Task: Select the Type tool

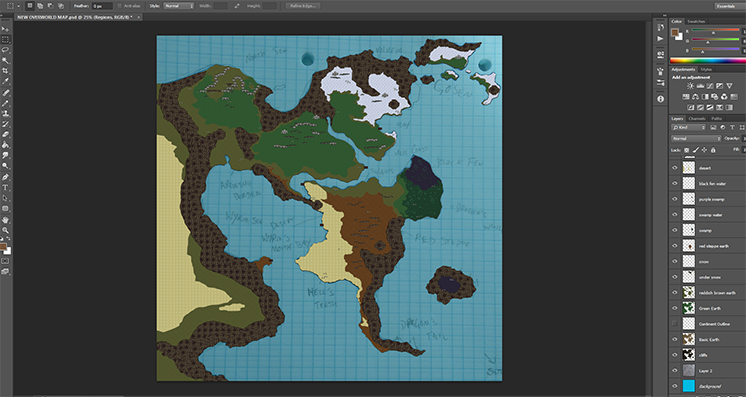Action: (5, 188)
